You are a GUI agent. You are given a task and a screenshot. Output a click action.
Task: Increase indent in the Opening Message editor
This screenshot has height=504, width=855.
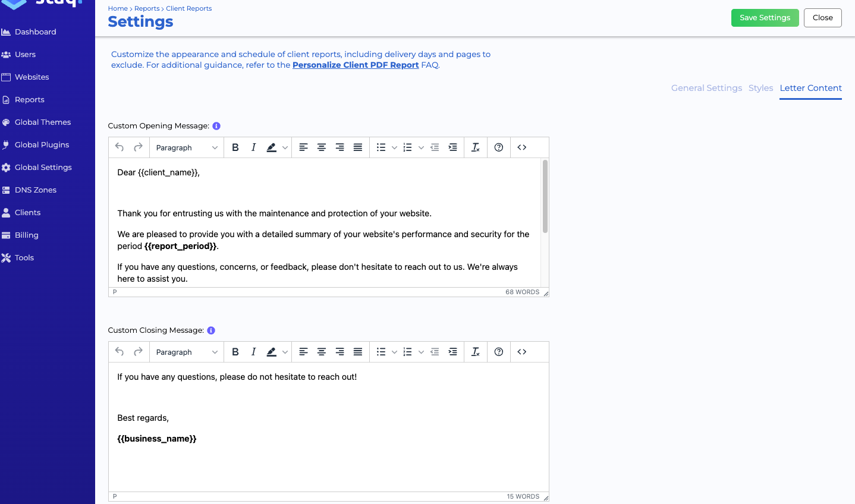click(x=452, y=147)
